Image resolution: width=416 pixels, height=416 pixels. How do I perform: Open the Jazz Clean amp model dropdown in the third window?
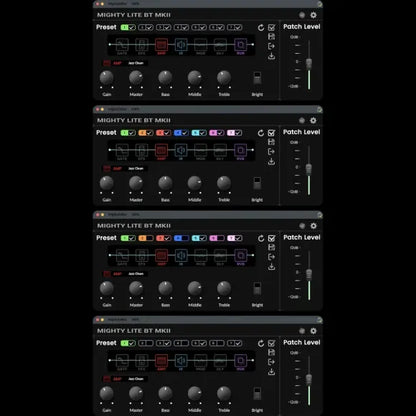[136, 274]
